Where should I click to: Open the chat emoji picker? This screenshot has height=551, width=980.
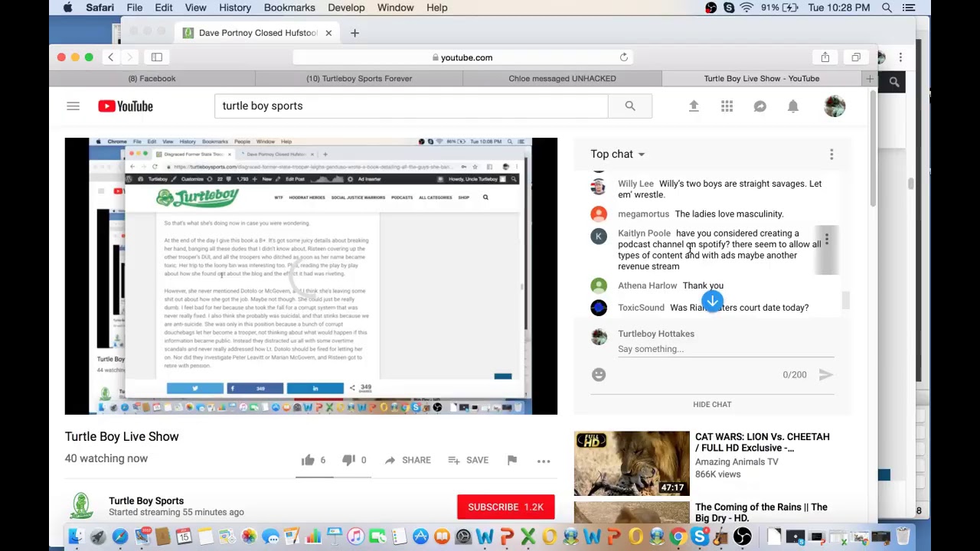[599, 374]
